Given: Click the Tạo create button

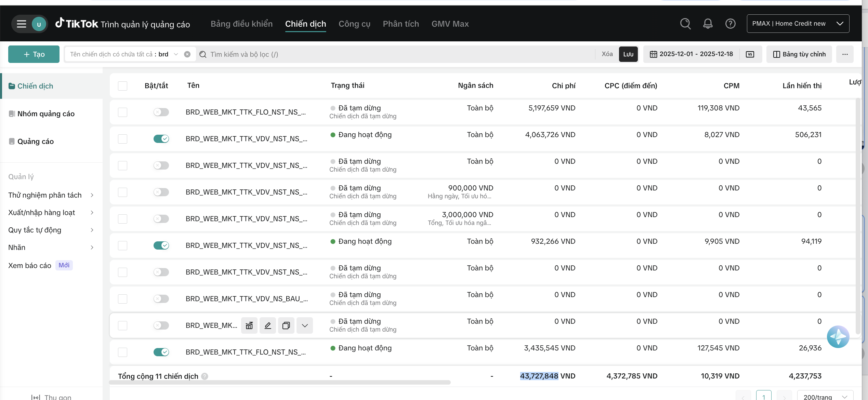Looking at the screenshot, I should pos(34,54).
